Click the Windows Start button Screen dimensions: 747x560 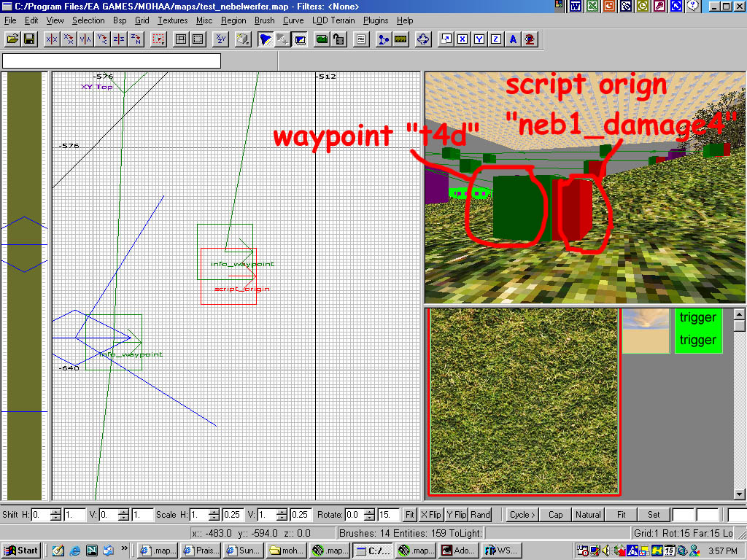pyautogui.click(x=21, y=551)
